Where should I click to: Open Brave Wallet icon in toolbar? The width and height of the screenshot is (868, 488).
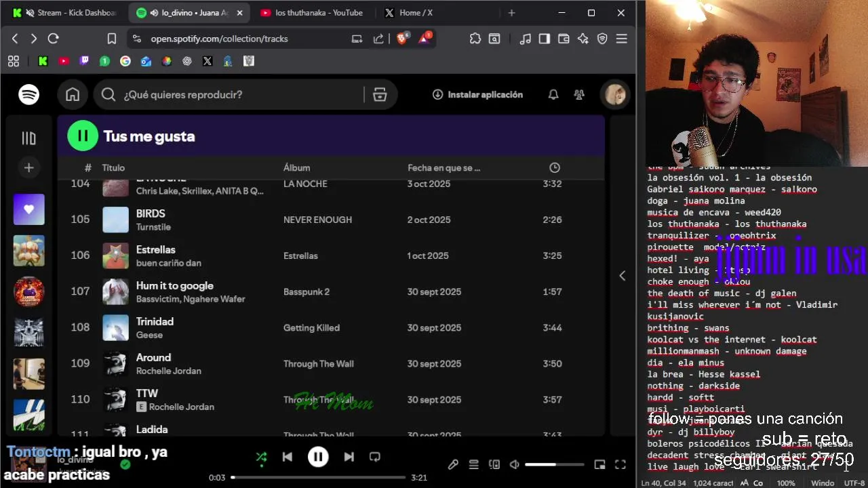pyautogui.click(x=564, y=39)
